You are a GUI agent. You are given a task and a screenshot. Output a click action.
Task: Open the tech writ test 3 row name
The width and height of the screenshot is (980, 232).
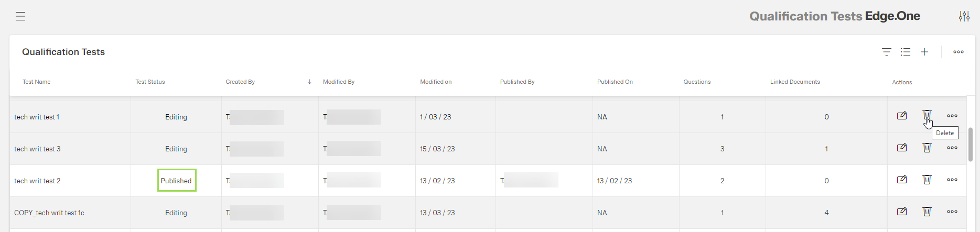[37, 149]
